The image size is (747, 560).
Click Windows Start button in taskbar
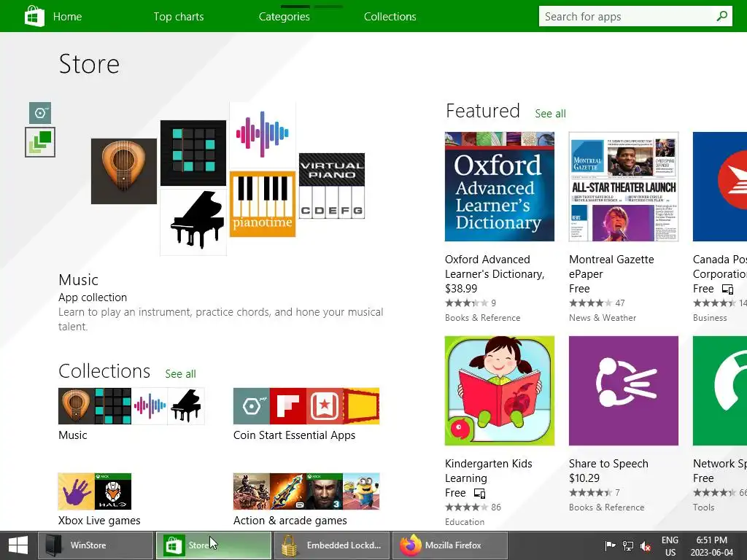point(18,545)
